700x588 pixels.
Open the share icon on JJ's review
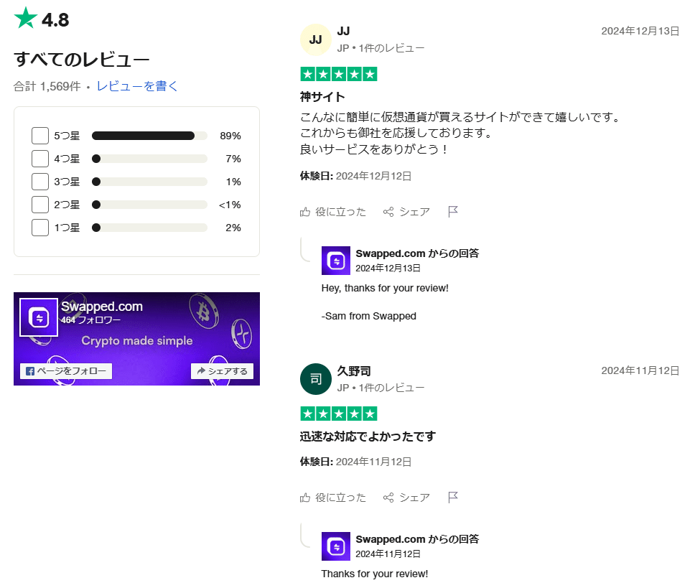(x=390, y=211)
